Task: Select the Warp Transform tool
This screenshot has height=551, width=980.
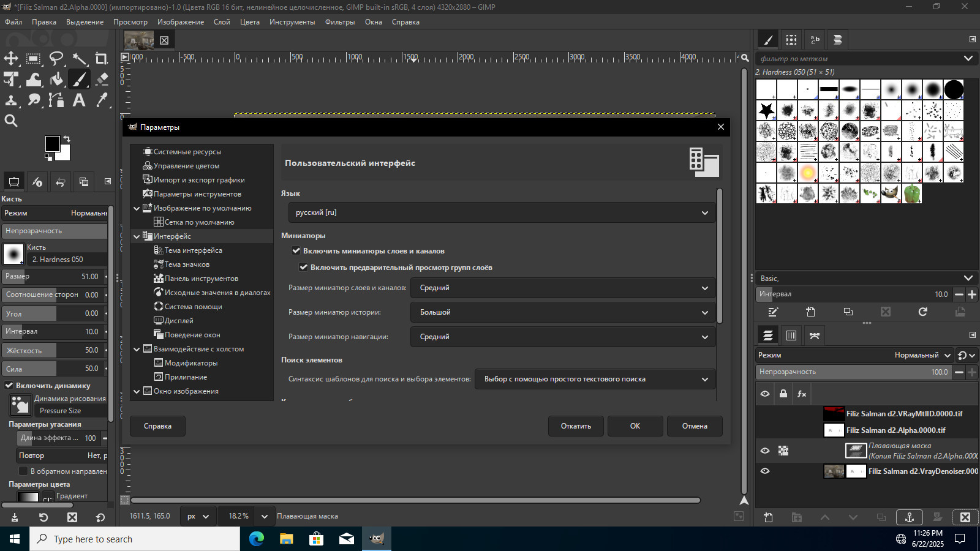Action: click(x=34, y=79)
